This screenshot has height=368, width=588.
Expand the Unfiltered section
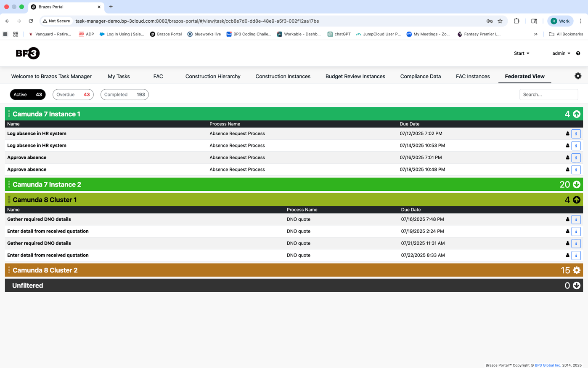coord(576,285)
